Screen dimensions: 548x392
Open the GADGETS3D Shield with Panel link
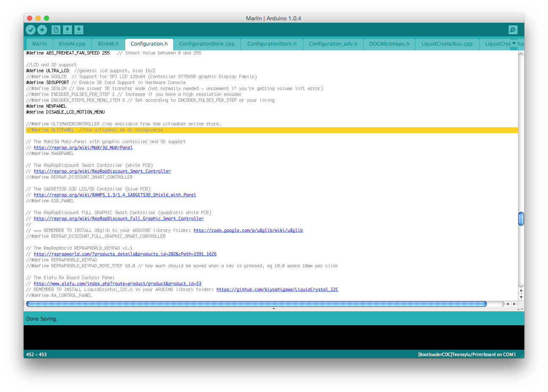coord(115,195)
